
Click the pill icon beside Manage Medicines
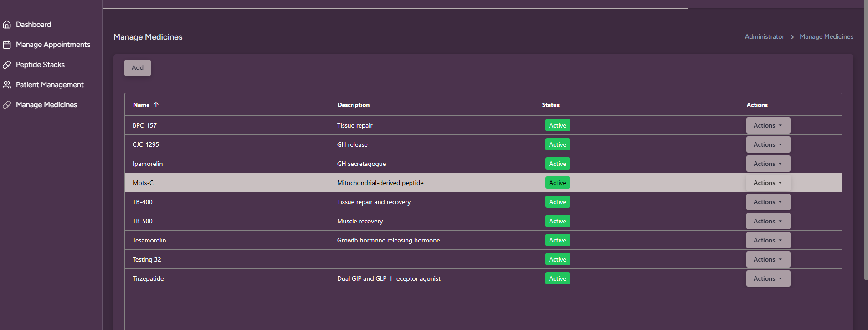pos(7,105)
